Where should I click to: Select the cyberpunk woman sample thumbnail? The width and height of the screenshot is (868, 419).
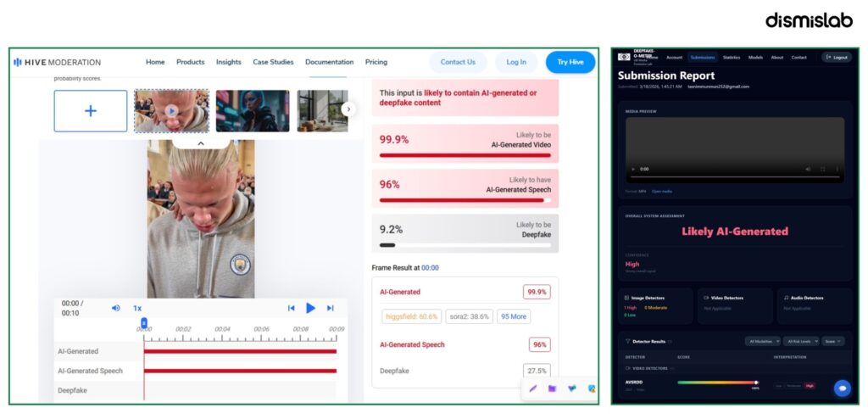click(x=253, y=111)
